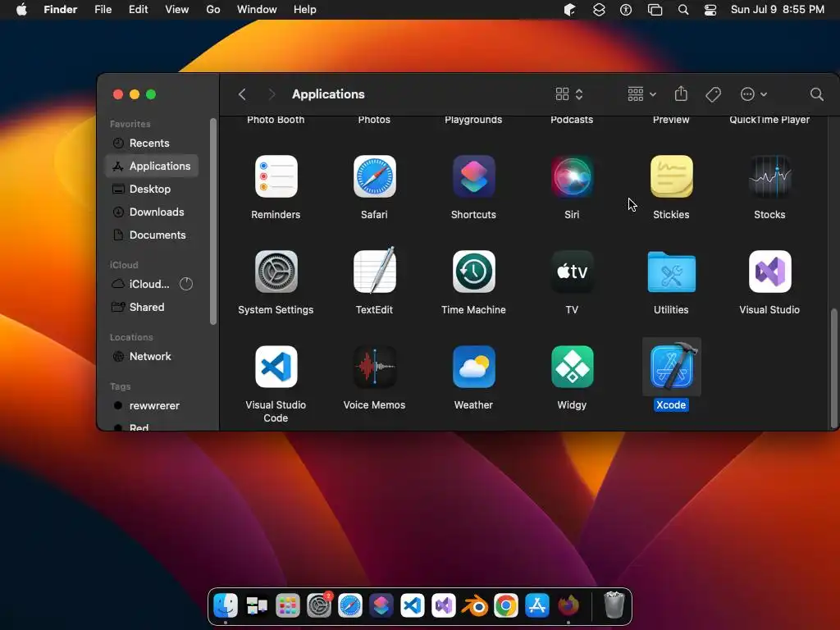Open the Window menu
Viewport: 840px width, 630px height.
pos(257,10)
